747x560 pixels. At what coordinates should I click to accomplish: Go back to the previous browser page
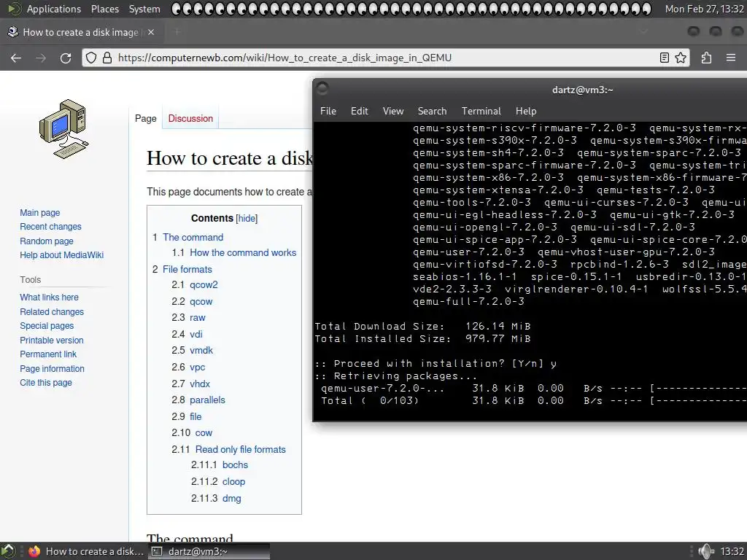point(16,58)
